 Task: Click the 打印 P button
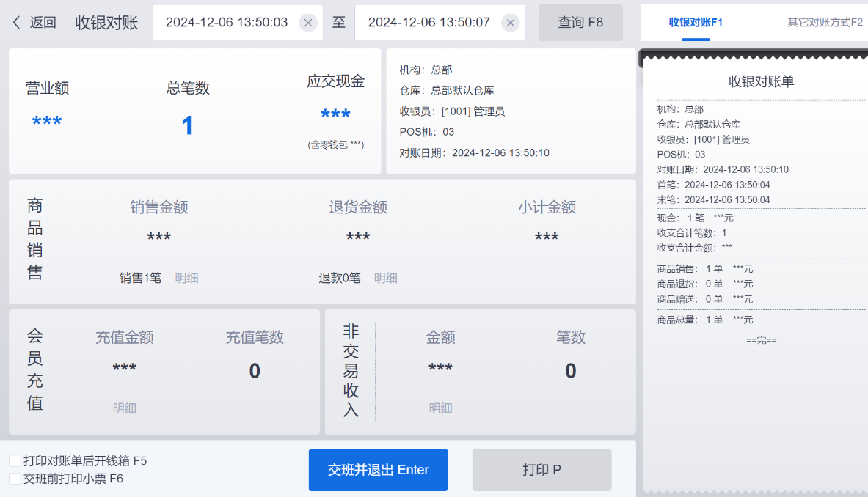(542, 470)
